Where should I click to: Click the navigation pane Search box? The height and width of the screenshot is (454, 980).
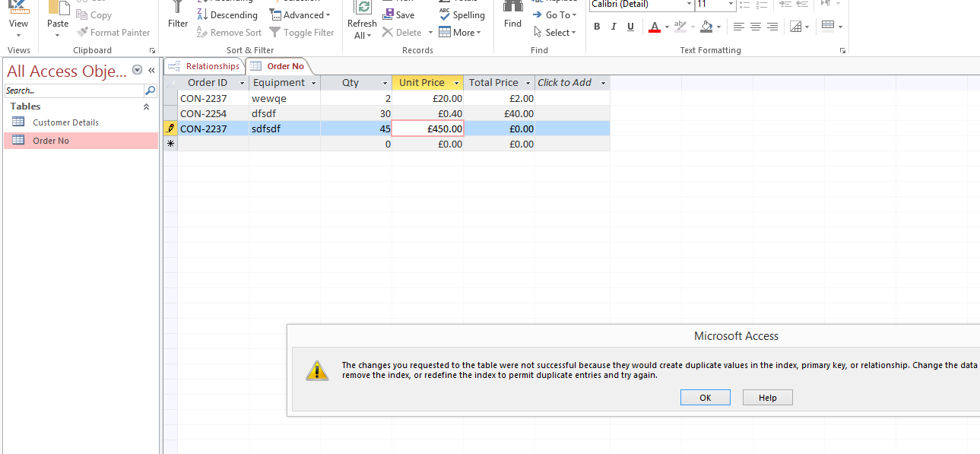[x=74, y=90]
